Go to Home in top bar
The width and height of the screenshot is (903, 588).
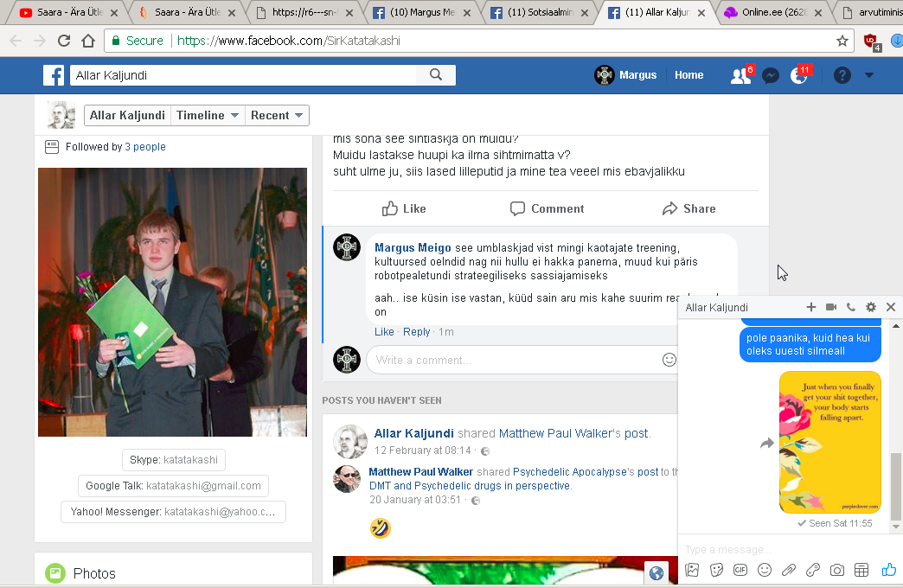688,75
